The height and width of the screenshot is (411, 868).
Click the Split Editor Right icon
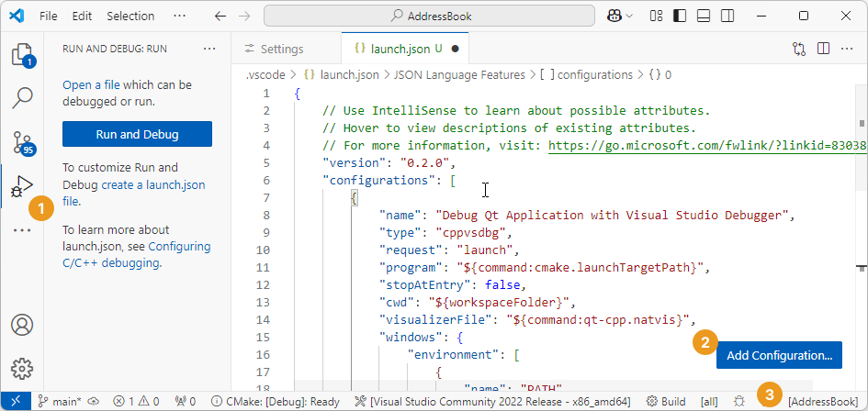coord(823,49)
